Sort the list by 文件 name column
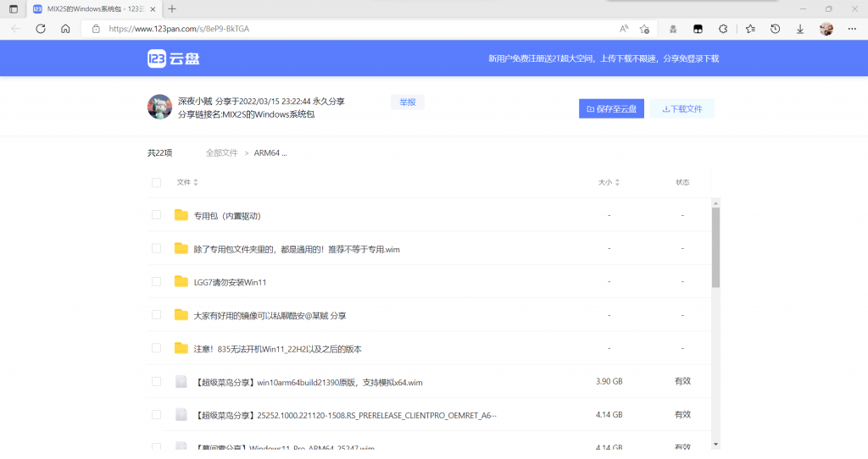Image resolution: width=868 pixels, height=459 pixels. coord(187,182)
